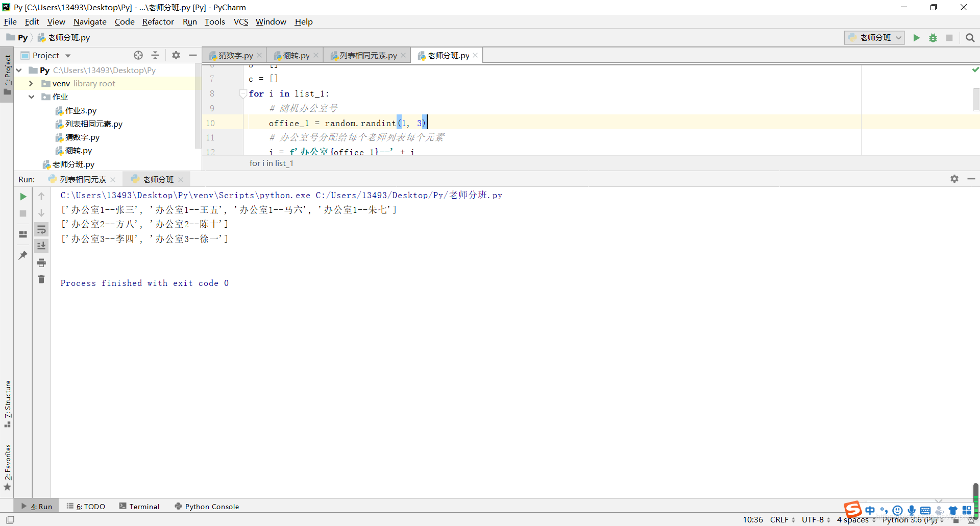Viewport: 980px width, 526px height.
Task: Toggle the 1: Project side panel button
Action: [x=7, y=75]
